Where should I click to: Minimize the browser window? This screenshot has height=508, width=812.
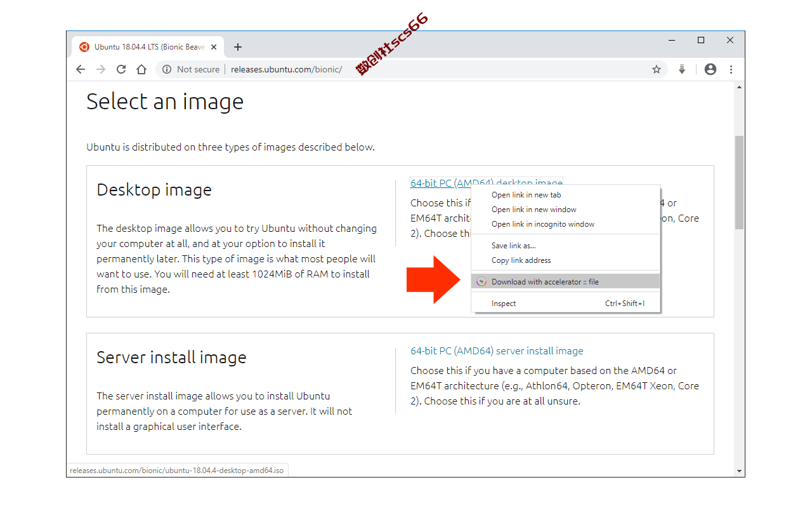pos(672,40)
